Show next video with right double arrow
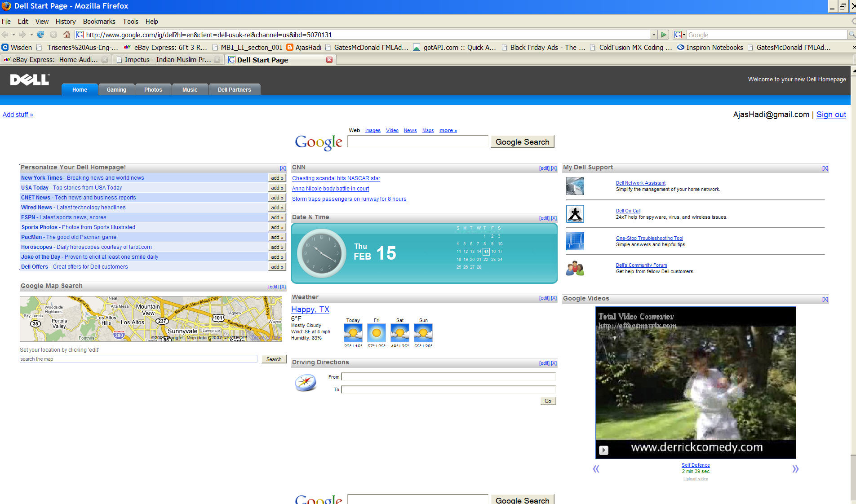The width and height of the screenshot is (856, 504). [795, 469]
